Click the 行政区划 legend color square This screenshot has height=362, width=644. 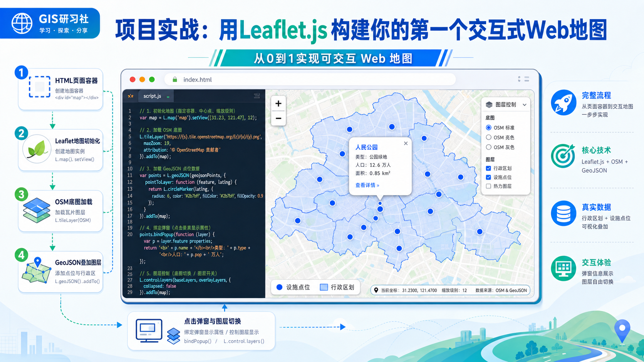[x=324, y=287]
